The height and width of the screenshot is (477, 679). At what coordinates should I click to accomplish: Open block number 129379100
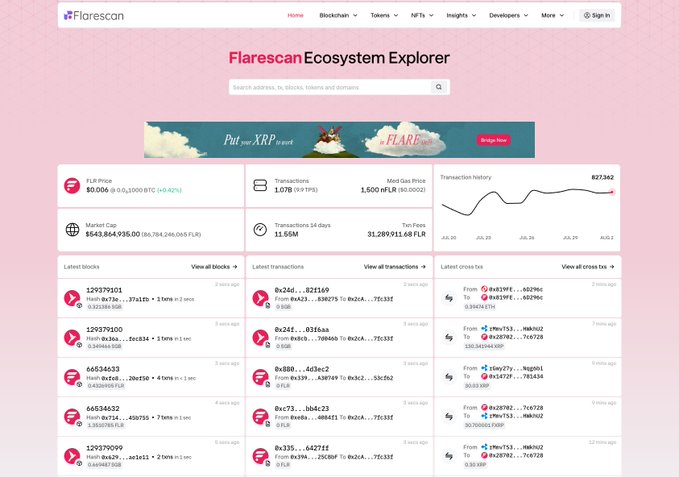tap(104, 329)
